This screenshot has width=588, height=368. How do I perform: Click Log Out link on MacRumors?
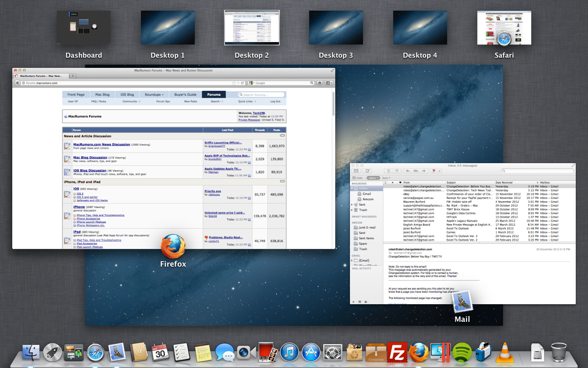point(275,101)
